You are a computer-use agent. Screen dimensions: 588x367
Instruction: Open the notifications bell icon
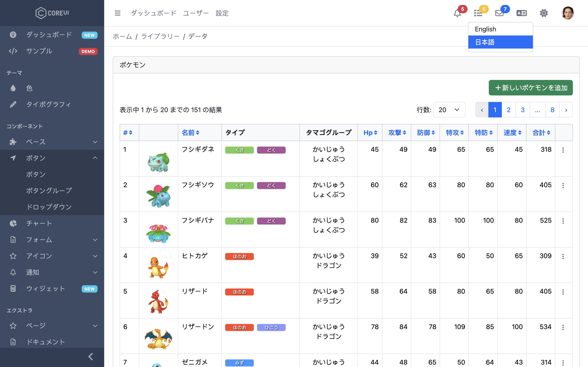click(457, 13)
